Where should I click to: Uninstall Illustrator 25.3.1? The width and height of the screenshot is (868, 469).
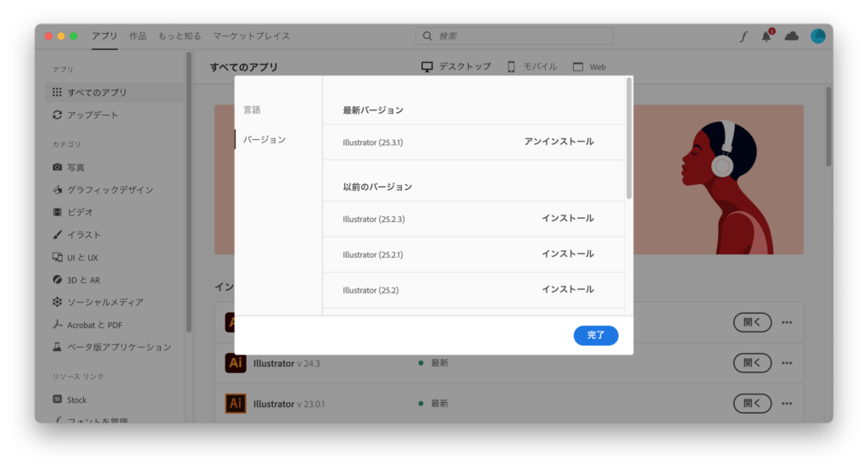(x=559, y=142)
